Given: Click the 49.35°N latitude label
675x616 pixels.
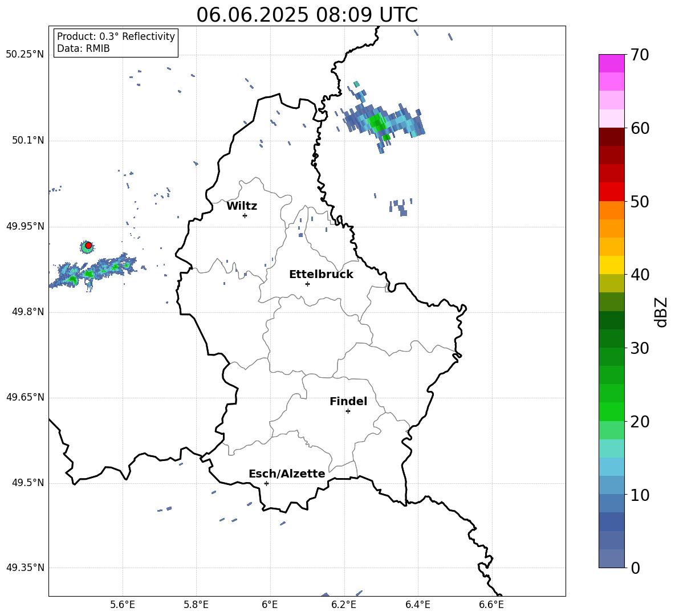Looking at the screenshot, I should [x=25, y=568].
